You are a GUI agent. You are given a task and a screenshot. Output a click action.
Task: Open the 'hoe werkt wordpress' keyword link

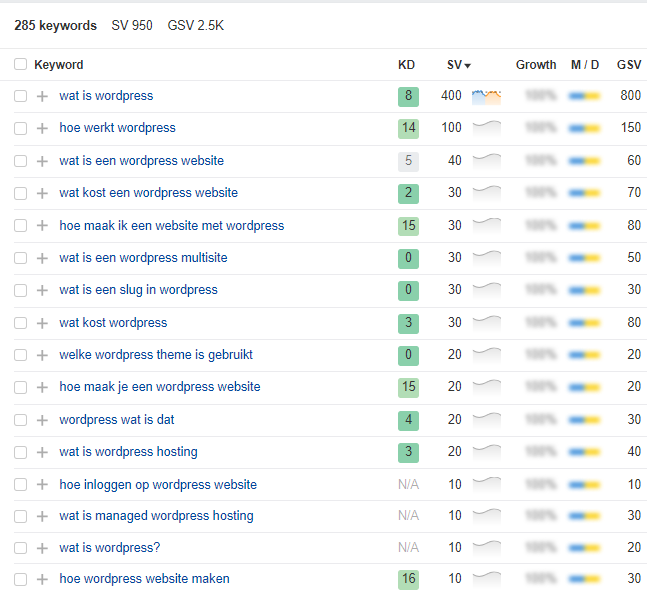(x=117, y=128)
